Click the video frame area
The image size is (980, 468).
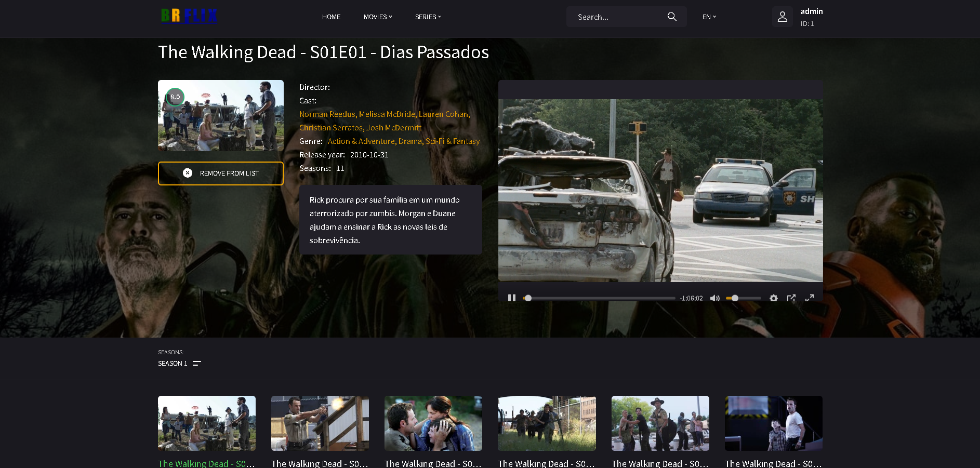660,191
